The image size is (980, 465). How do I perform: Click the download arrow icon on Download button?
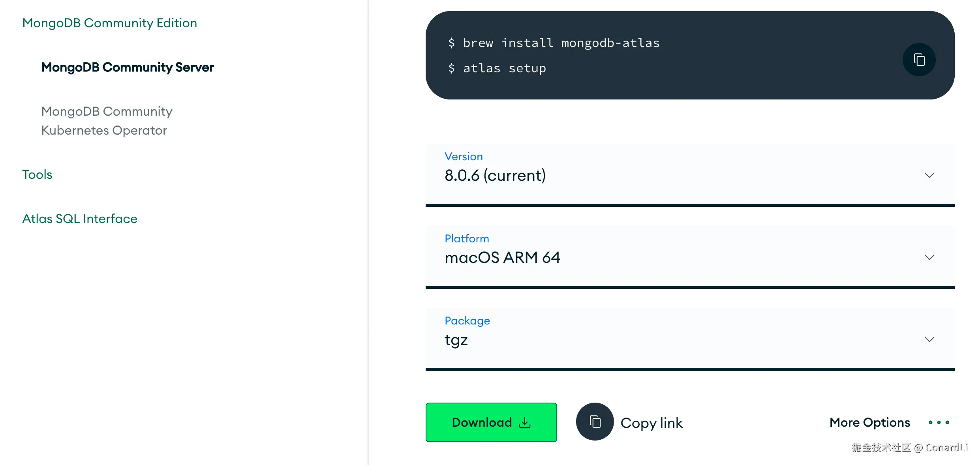pos(524,422)
